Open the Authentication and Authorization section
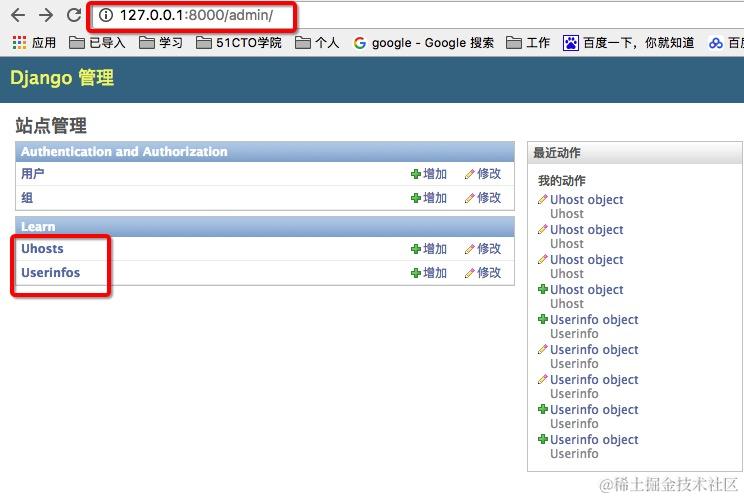 [x=124, y=151]
